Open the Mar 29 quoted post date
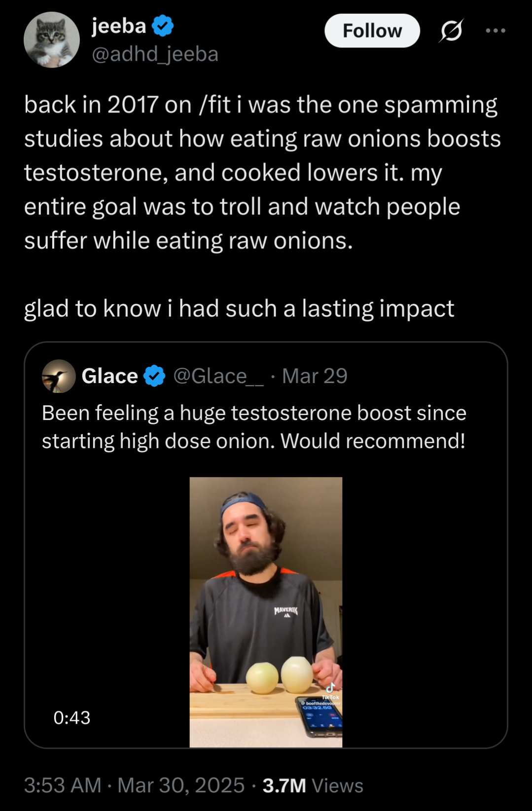This screenshot has width=532, height=811. pyautogui.click(x=315, y=376)
